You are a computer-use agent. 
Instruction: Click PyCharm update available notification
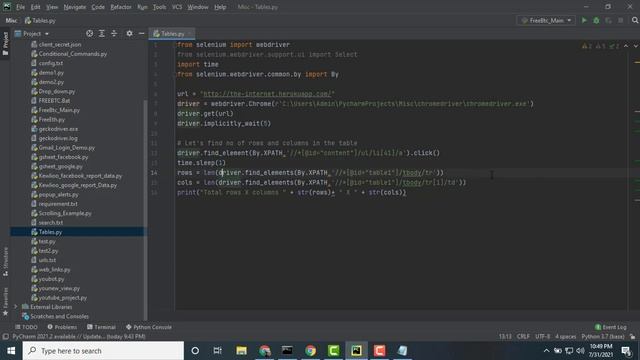[x=79, y=337]
